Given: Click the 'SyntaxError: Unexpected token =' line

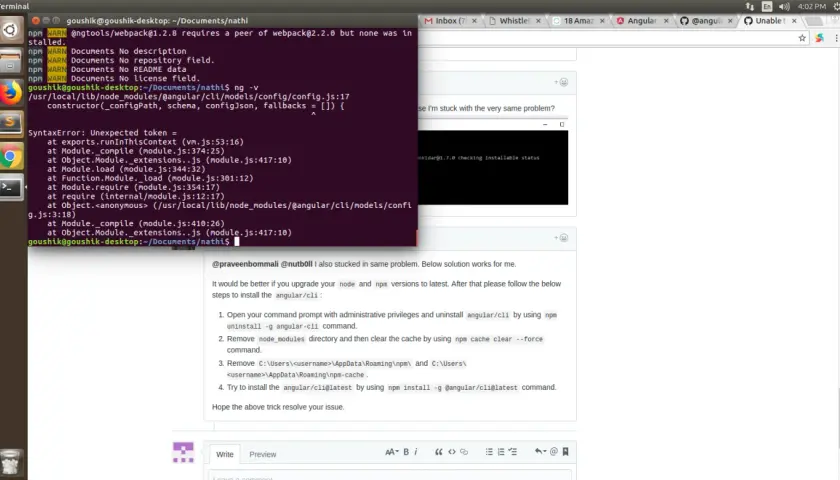Looking at the screenshot, I should (102, 133).
